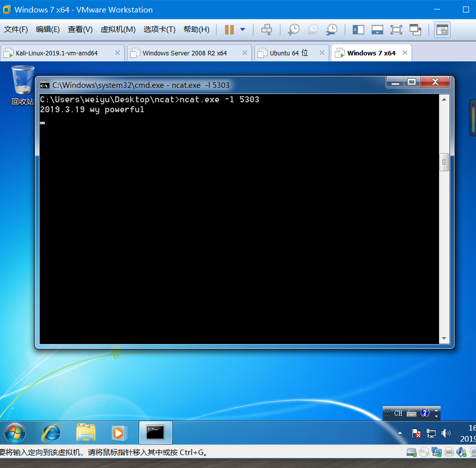Pause the virtual machine with the pause icon
The width and height of the screenshot is (476, 468).
coord(229,29)
